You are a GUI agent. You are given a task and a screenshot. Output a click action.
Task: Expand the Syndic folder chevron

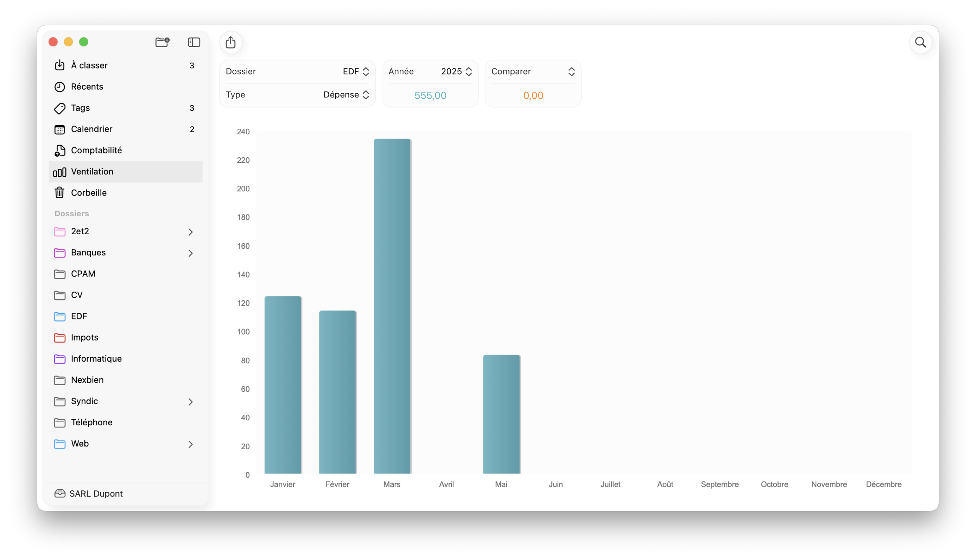click(190, 402)
